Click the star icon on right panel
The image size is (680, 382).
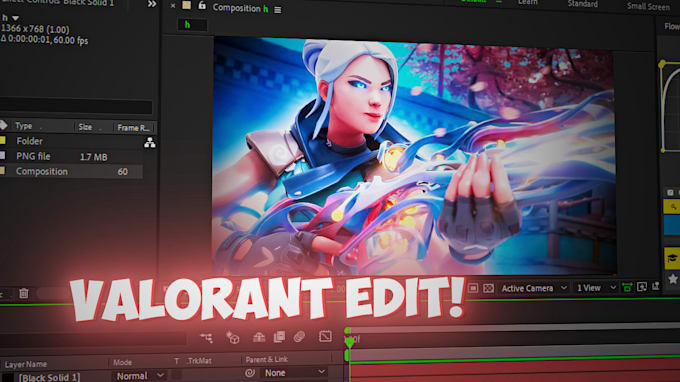tap(673, 279)
